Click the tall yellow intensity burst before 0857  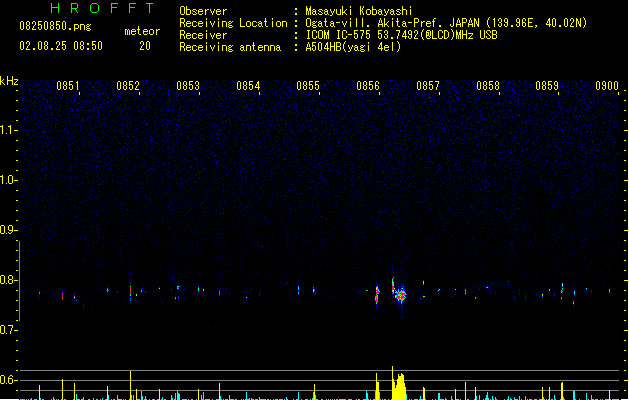tap(398, 384)
